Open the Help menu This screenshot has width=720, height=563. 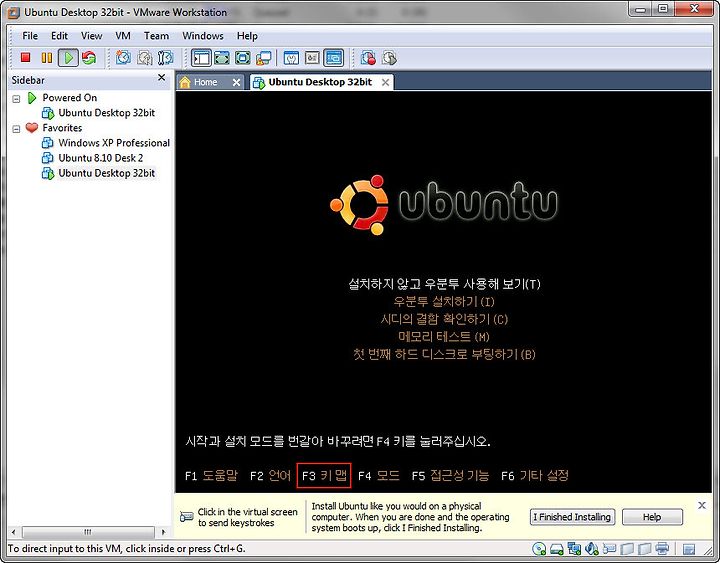coord(247,36)
